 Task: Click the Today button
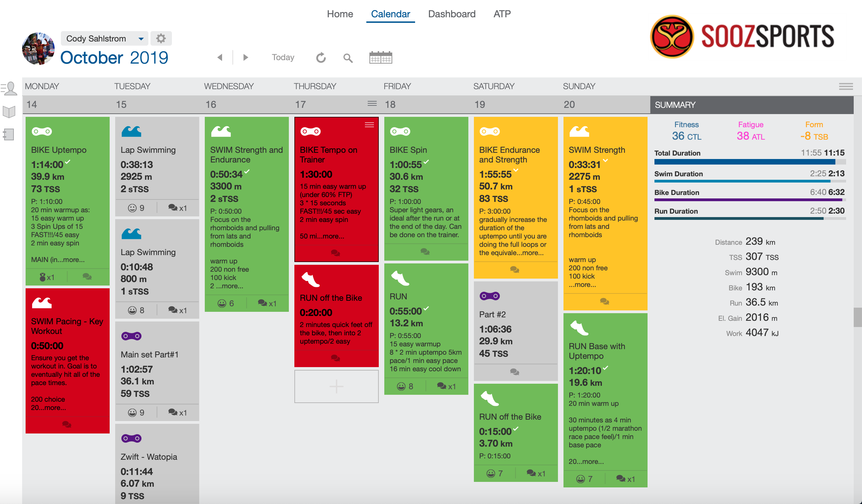click(283, 57)
